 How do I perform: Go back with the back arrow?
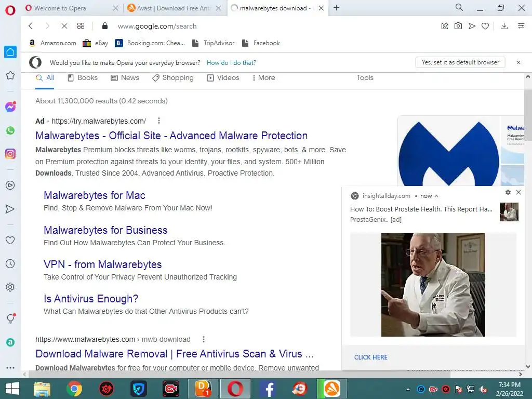tap(31, 26)
